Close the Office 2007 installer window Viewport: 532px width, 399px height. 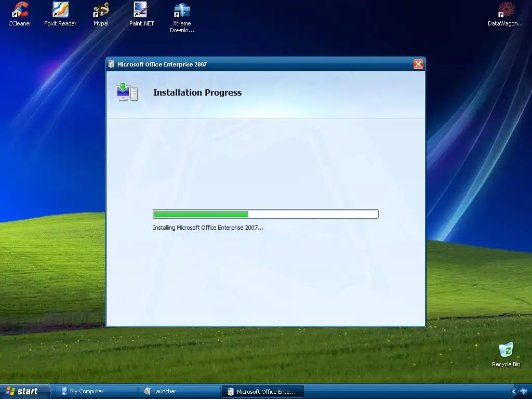coord(418,64)
